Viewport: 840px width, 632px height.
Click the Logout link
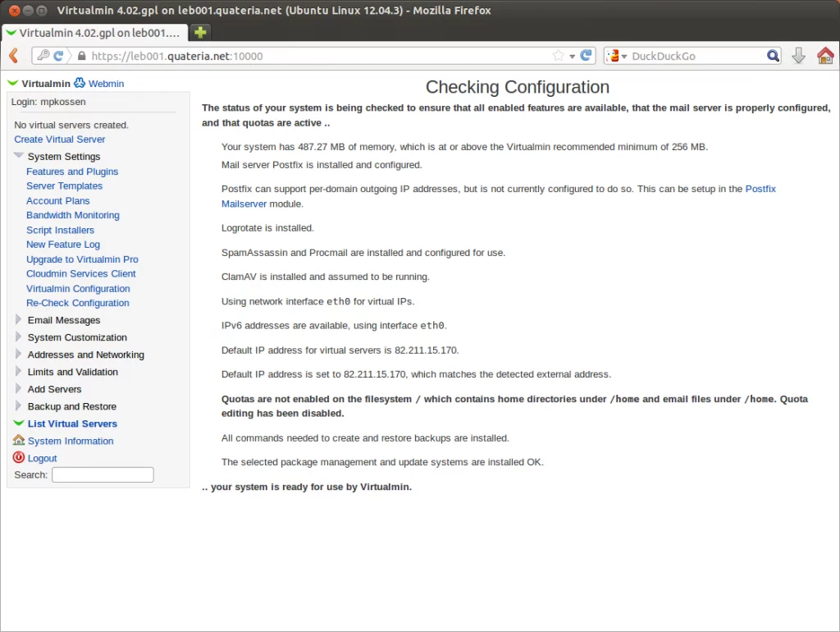[x=43, y=459]
